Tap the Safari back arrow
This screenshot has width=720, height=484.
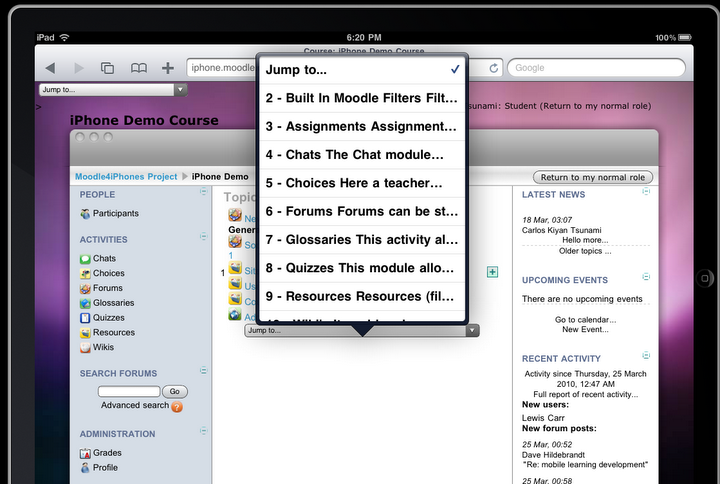[51, 68]
